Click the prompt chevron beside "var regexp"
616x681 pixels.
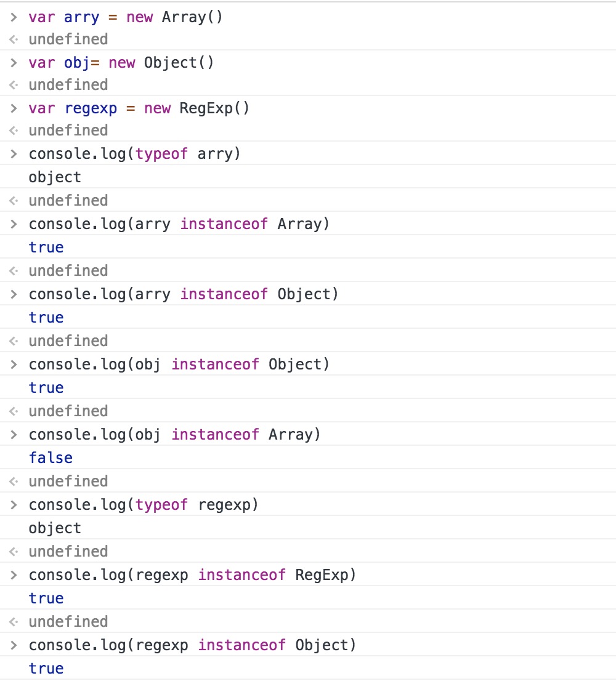point(14,108)
